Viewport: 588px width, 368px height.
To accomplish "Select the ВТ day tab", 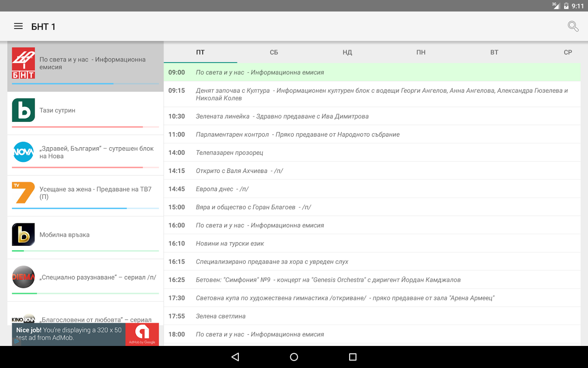I will click(x=494, y=52).
